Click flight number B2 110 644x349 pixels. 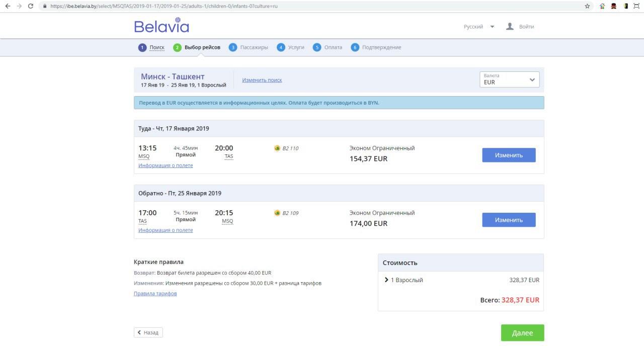[290, 148]
